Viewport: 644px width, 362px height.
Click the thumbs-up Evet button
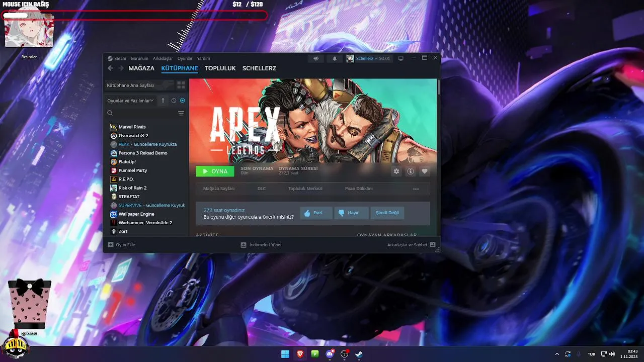pyautogui.click(x=316, y=213)
